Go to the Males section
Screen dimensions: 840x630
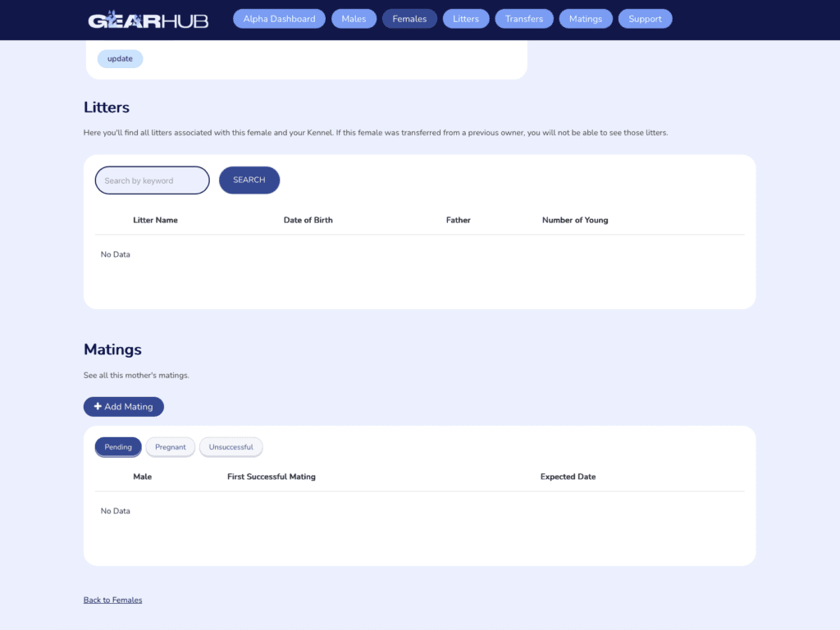(354, 19)
